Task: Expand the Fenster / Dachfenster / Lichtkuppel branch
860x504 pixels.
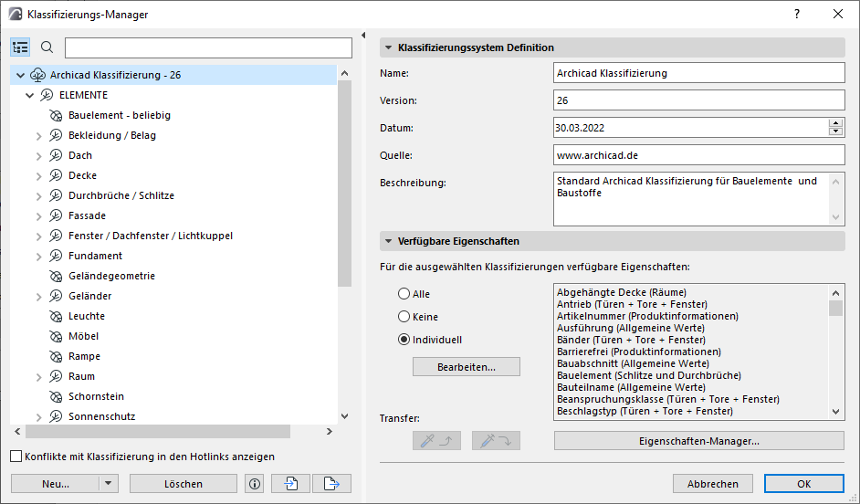Action: [x=39, y=236]
